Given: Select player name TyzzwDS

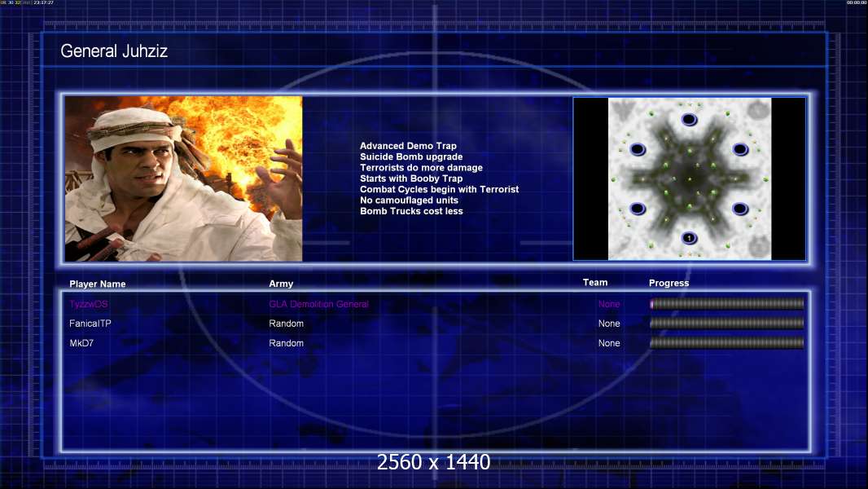Looking at the screenshot, I should point(89,304).
